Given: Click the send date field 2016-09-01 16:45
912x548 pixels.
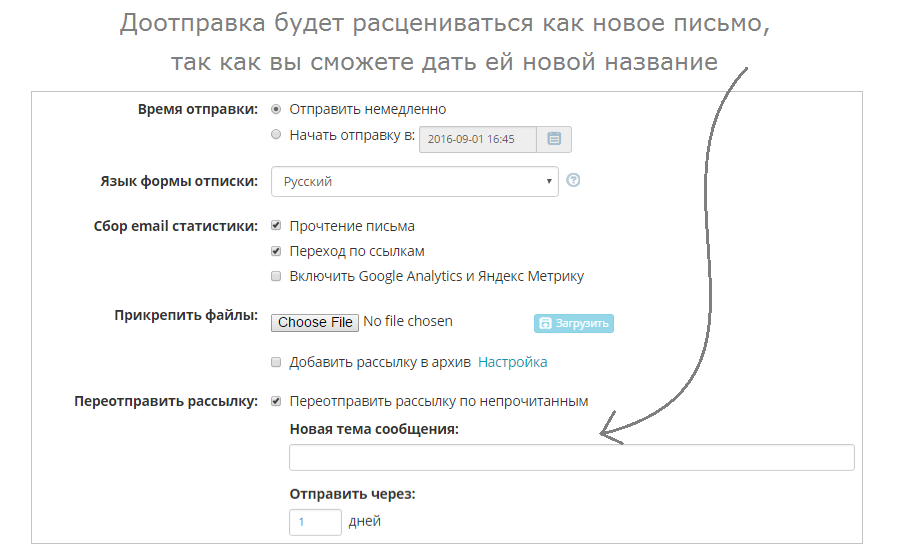Looking at the screenshot, I should [478, 140].
